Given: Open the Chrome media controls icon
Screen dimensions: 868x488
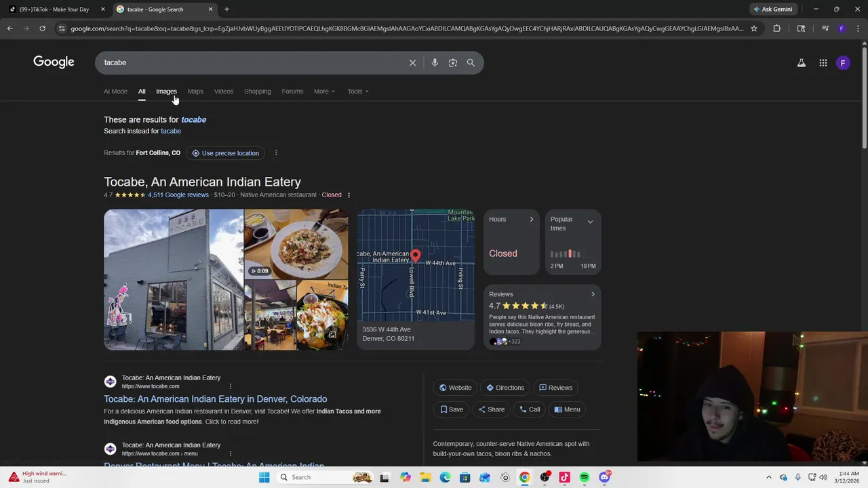Looking at the screenshot, I should (825, 28).
